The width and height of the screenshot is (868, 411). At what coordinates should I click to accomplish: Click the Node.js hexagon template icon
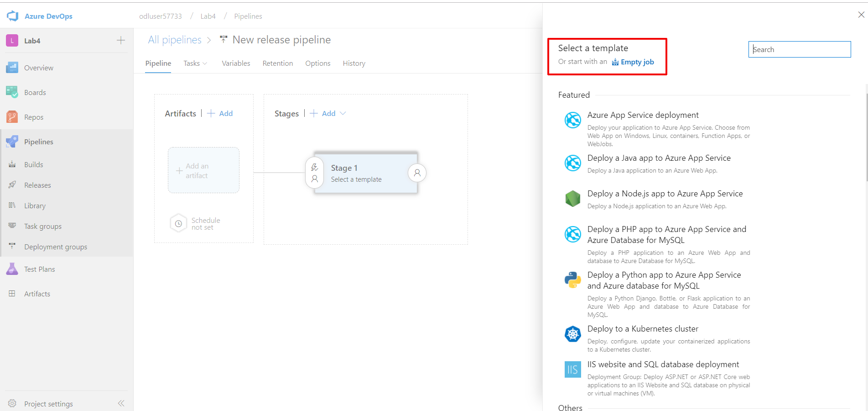(x=573, y=199)
